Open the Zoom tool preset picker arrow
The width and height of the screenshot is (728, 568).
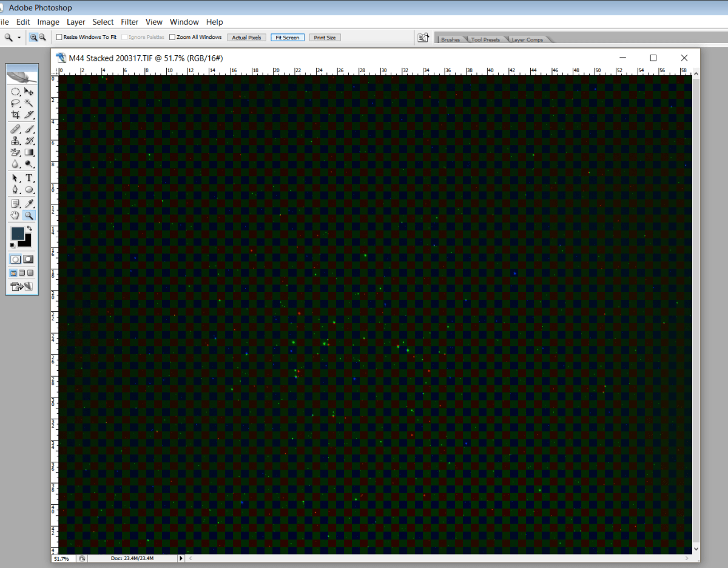pos(19,37)
